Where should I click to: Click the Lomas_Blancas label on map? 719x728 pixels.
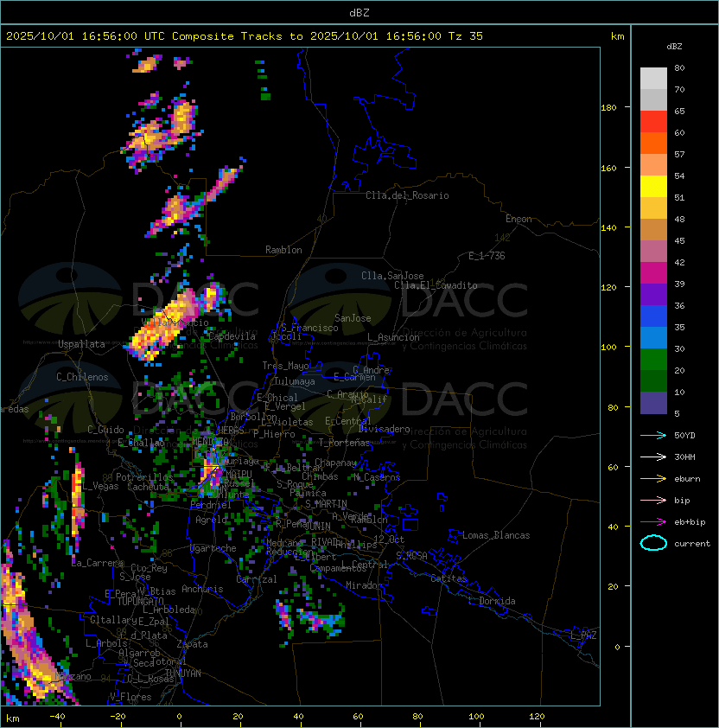coord(496,535)
